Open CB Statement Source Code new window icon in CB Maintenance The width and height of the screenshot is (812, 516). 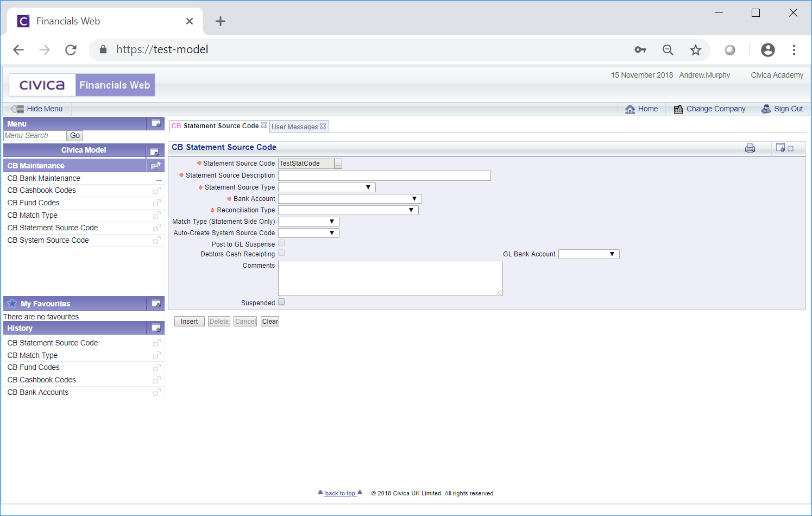click(x=157, y=228)
